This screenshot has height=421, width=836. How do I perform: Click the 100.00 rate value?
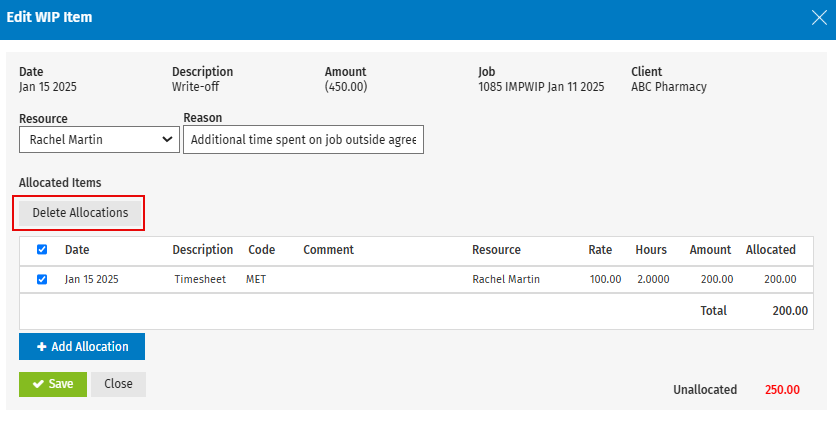[x=606, y=279]
